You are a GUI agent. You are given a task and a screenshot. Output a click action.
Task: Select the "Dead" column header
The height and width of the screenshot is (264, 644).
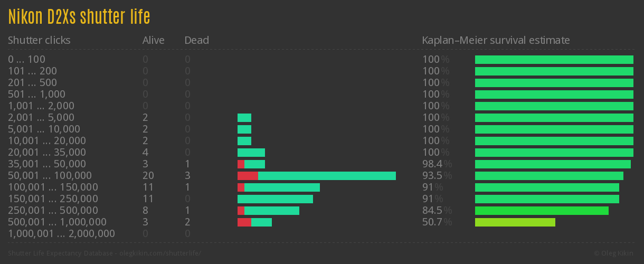click(196, 40)
